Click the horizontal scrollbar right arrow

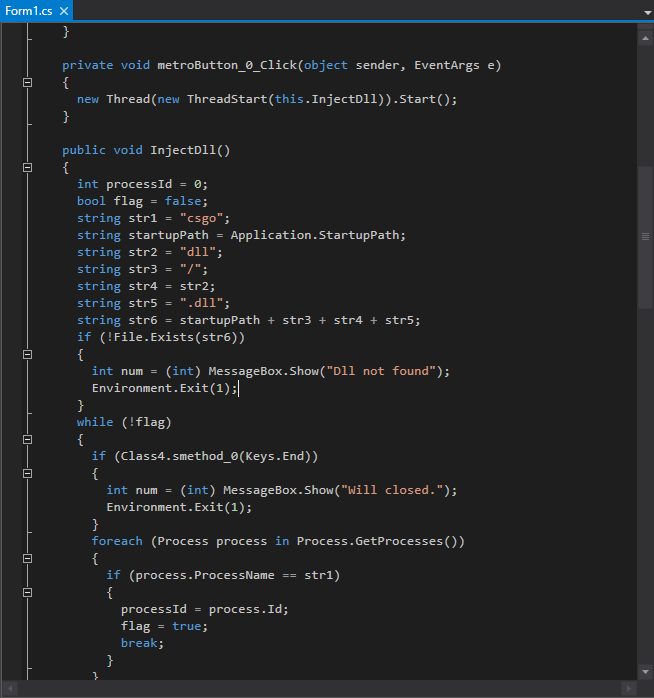pyautogui.click(x=629, y=689)
